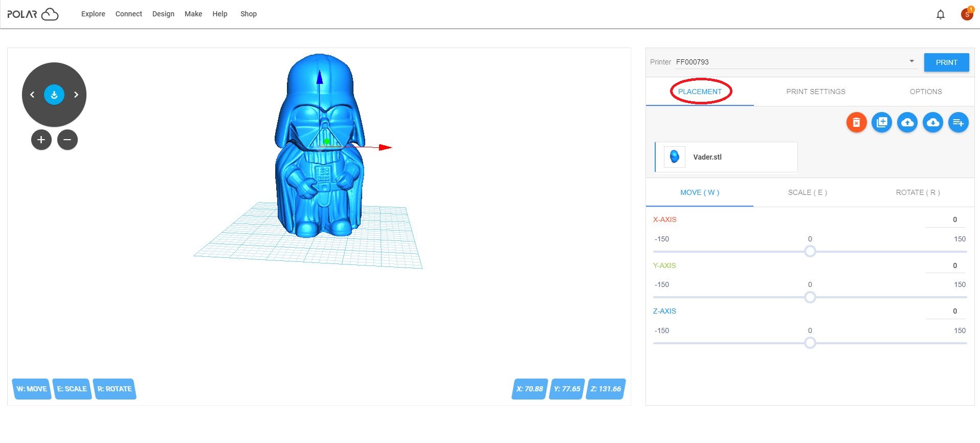Open the notifications bell
The width and height of the screenshot is (980, 443).
pos(940,14)
